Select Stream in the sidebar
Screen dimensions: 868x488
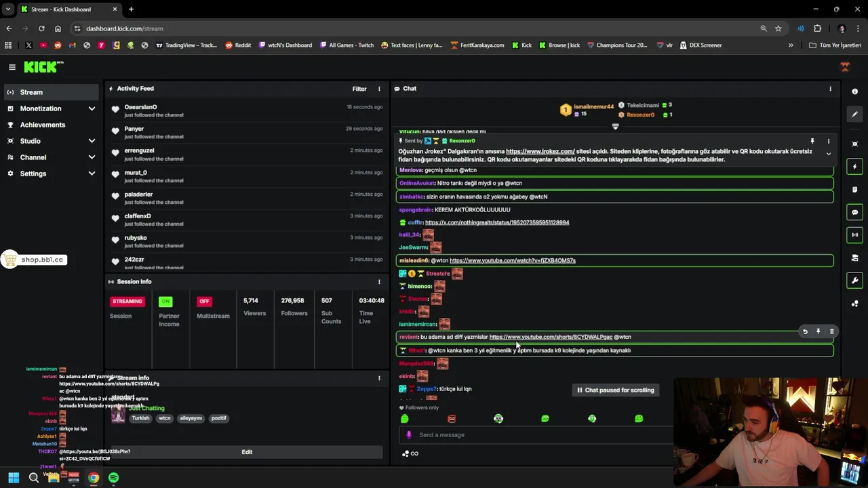point(52,92)
